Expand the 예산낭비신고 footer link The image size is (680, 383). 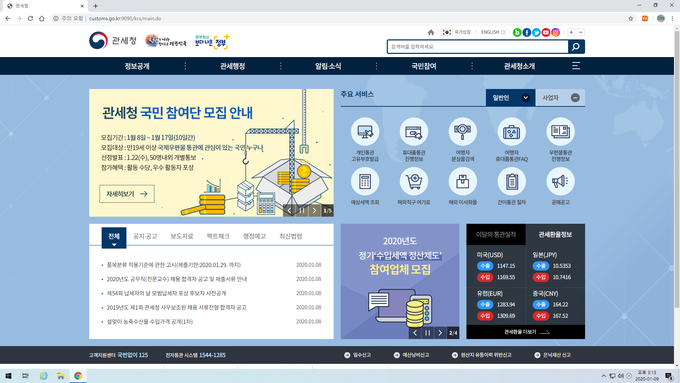412,355
